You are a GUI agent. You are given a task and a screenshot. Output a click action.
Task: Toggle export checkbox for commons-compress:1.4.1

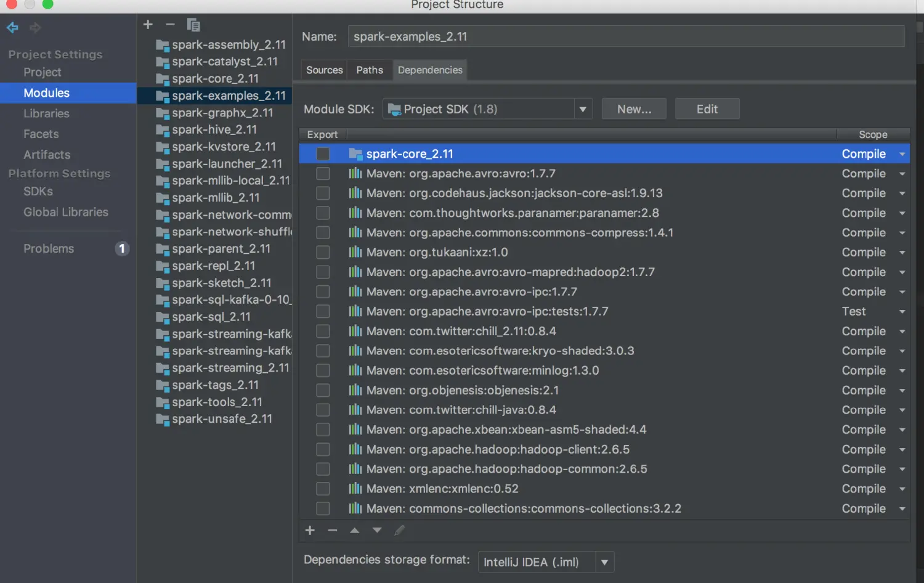click(x=323, y=232)
